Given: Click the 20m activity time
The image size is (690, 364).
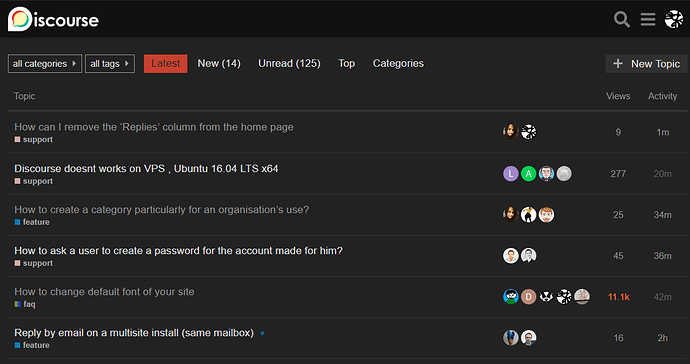Looking at the screenshot, I should [x=663, y=174].
